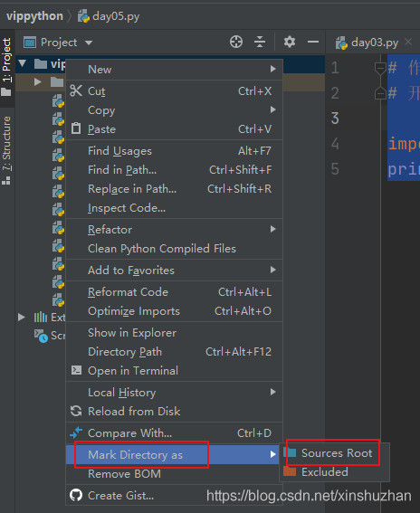Click vippython in the breadcrumb bar

[34, 15]
